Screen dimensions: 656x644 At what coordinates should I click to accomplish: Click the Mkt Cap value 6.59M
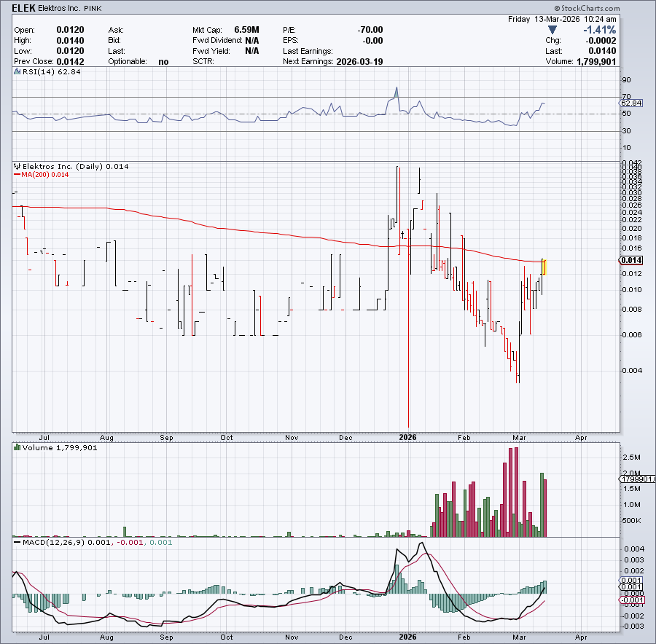coord(246,30)
